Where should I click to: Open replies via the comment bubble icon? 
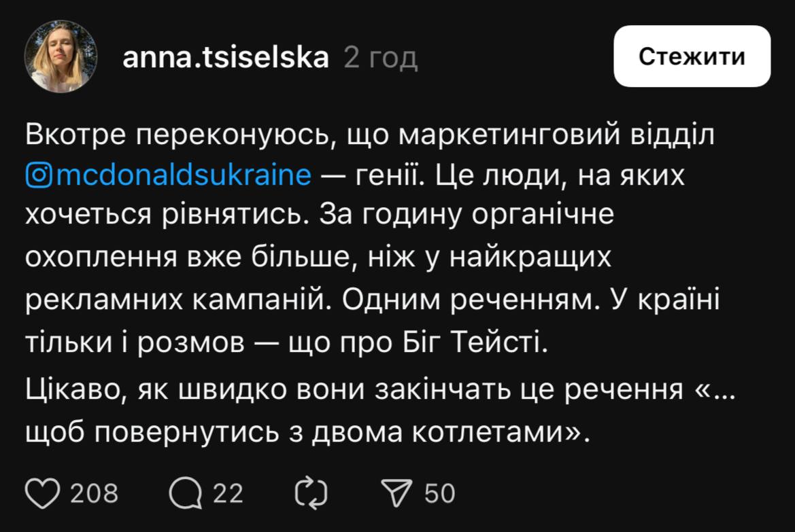(x=184, y=493)
